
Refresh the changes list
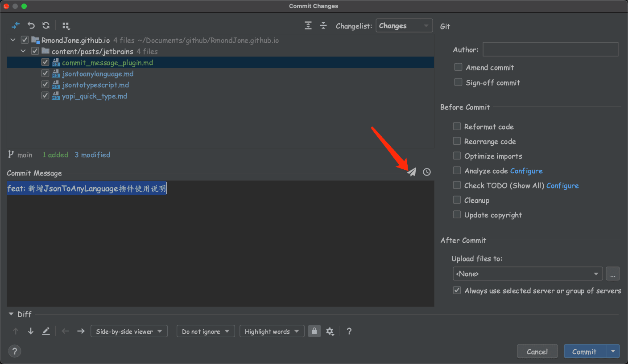[46, 25]
